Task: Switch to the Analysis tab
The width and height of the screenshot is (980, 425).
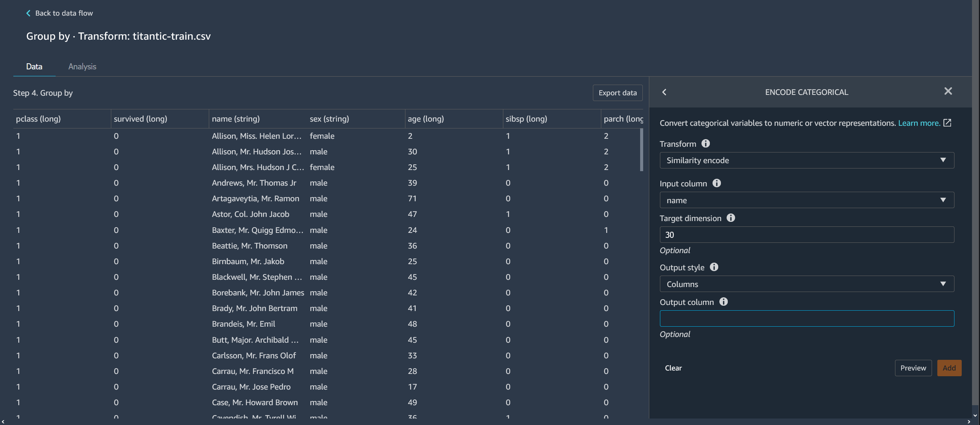Action: [82, 66]
